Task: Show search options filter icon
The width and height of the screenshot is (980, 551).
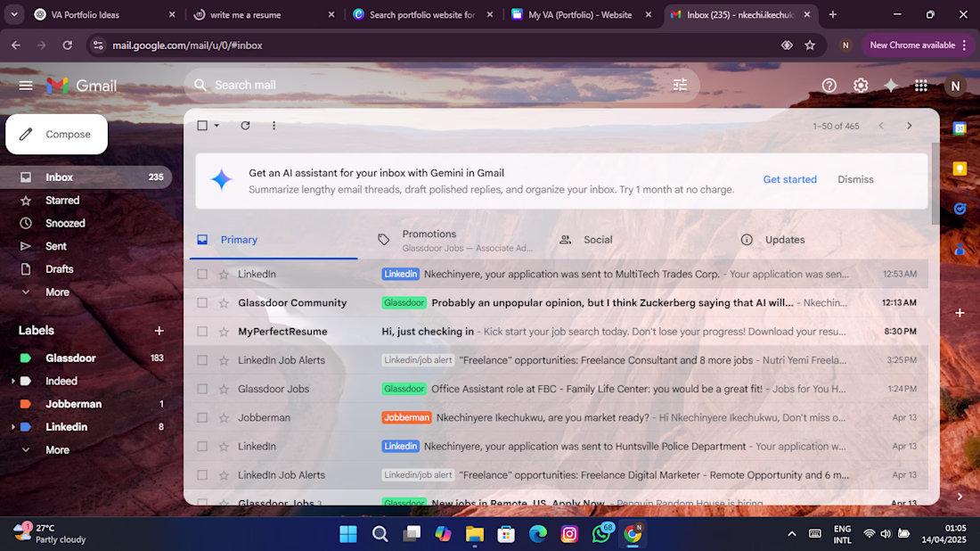Action: point(680,85)
